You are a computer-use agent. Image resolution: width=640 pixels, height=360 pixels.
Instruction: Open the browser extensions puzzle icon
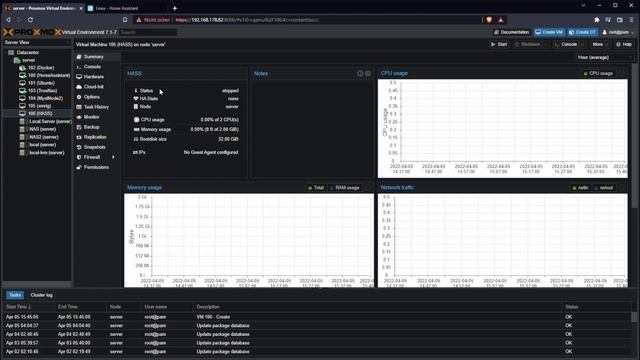[597, 20]
